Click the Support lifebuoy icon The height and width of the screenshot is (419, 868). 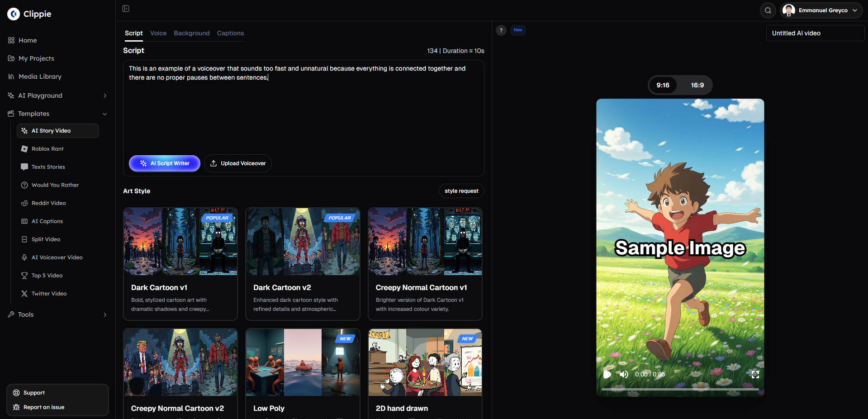(x=16, y=393)
